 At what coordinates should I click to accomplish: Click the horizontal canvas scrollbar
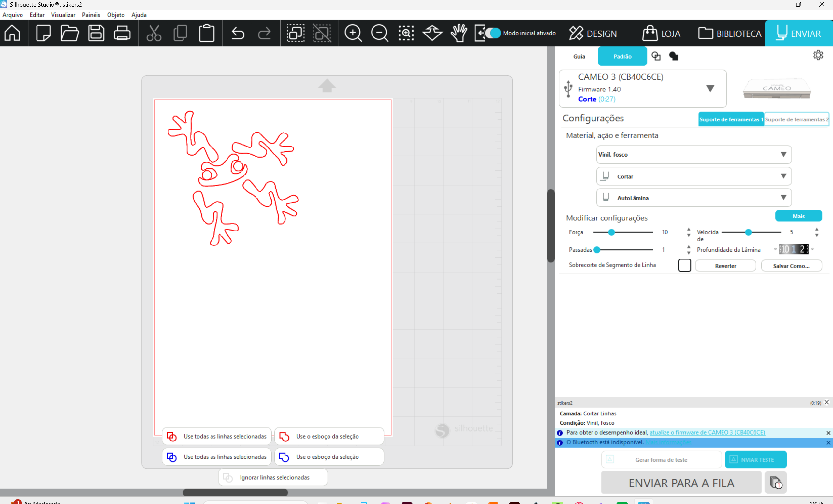pos(235,492)
